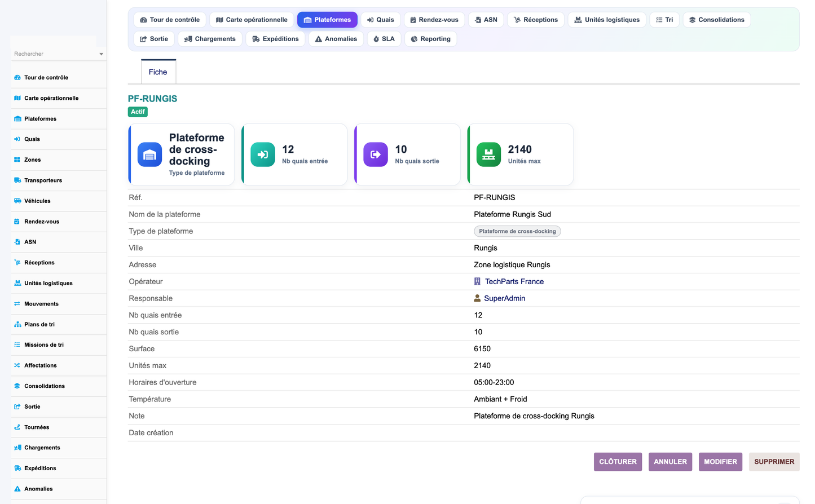Viewport: 815px width, 504px height.
Task: Open Unités logistiques in top navigation
Action: click(607, 20)
